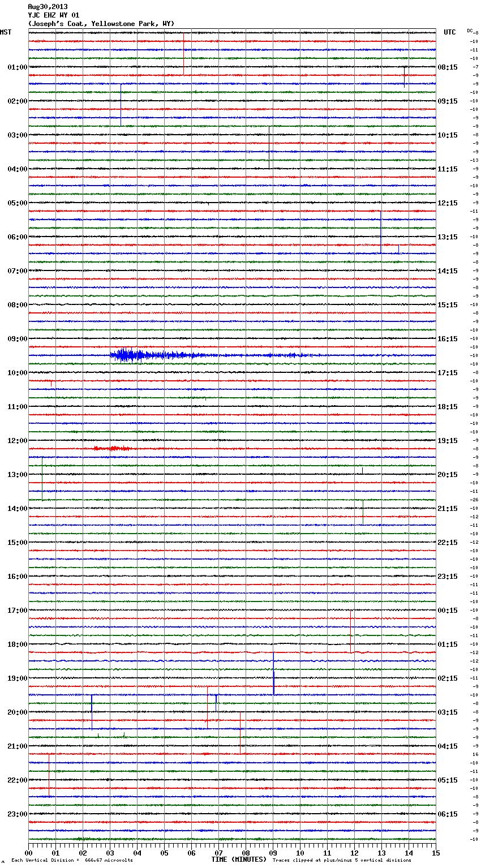This screenshot has height=868, width=481.
Task: Select the 18:00 MST time label
Action: pos(18,644)
